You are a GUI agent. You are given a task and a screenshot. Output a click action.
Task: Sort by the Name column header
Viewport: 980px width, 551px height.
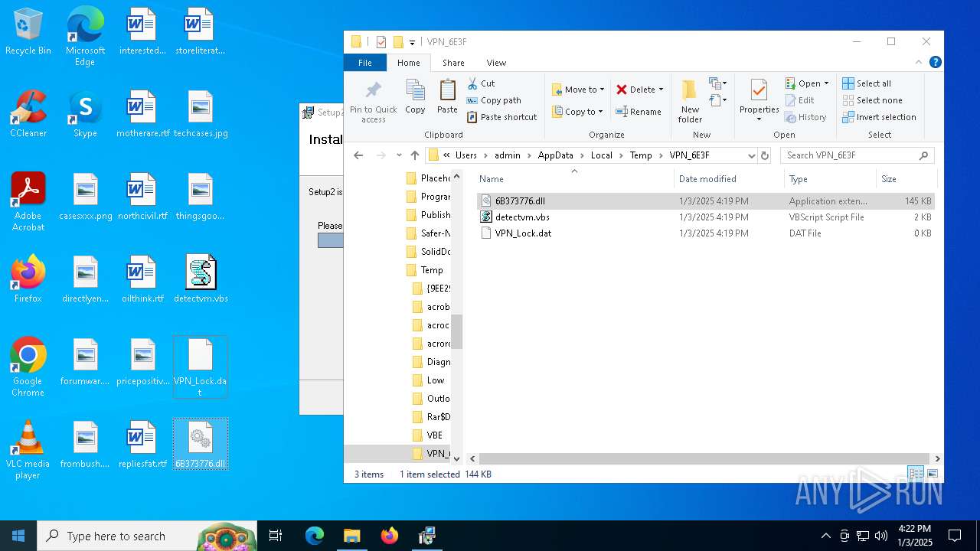574,179
